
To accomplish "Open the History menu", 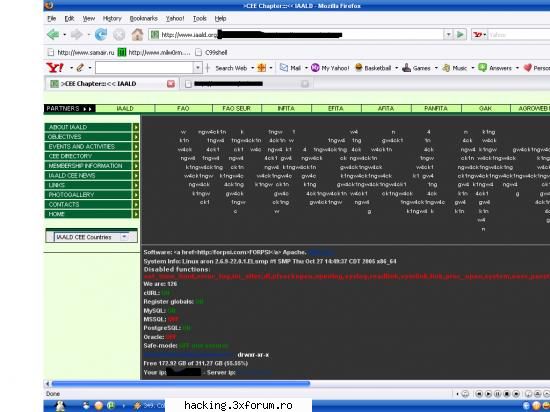I will pyautogui.click(x=112, y=19).
